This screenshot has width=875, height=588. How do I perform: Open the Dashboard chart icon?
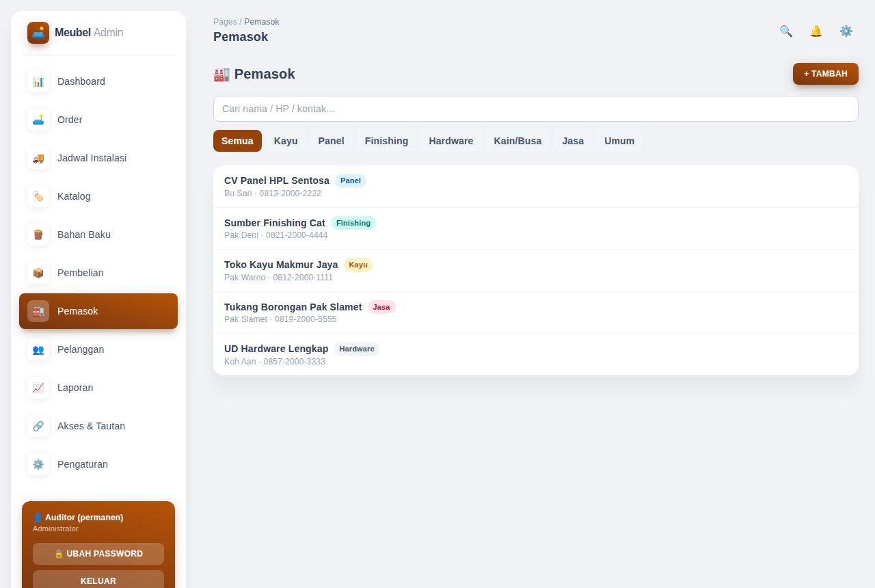(38, 81)
